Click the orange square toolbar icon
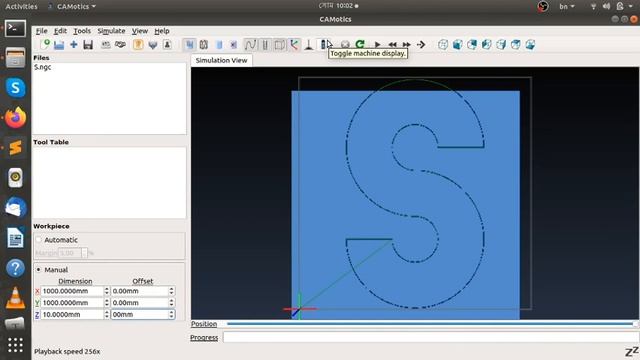The image size is (640, 360). (138, 44)
